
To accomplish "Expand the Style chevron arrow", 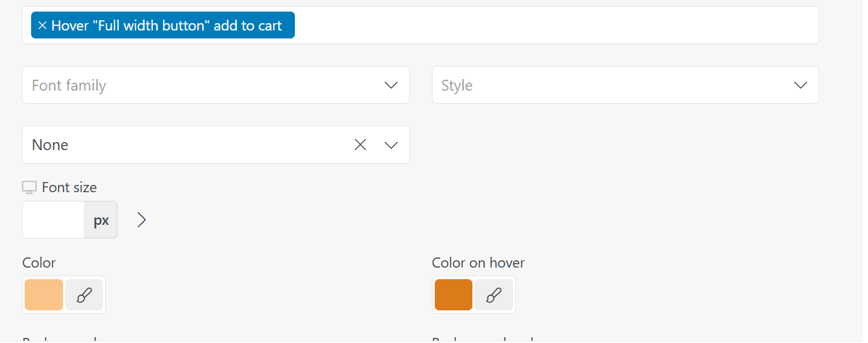I will click(x=801, y=85).
